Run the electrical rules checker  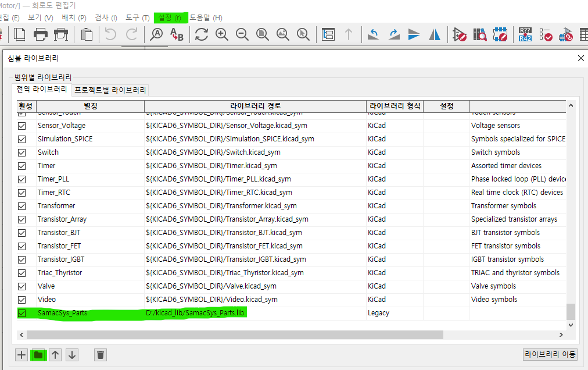[546, 34]
